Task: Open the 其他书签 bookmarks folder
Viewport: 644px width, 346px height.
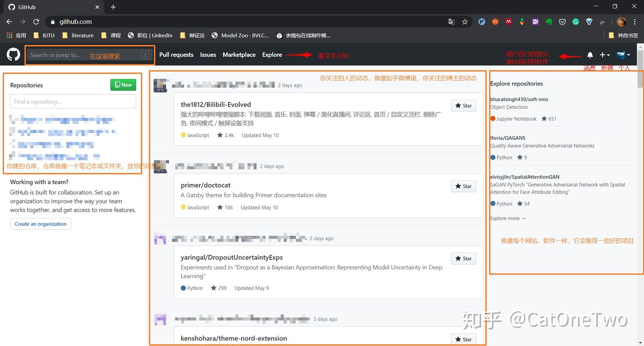Action: pos(623,35)
